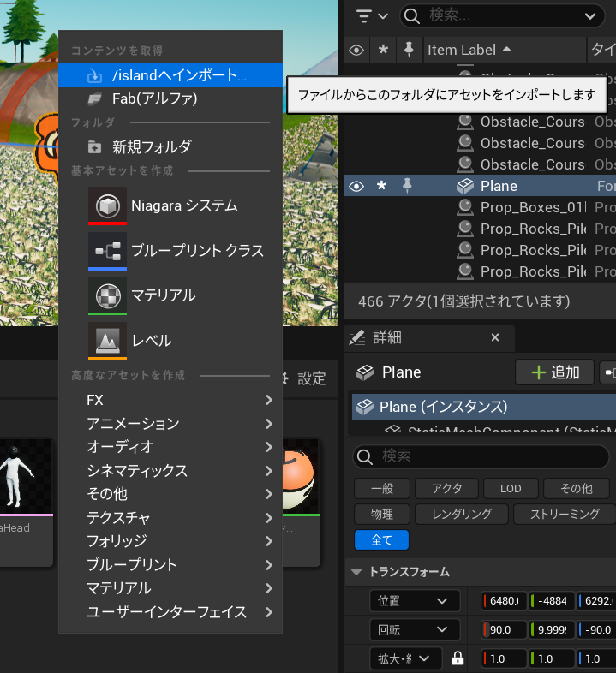Viewport: 616px width, 673px height.
Task: Click the star icon on Plane row
Action: [x=381, y=186]
